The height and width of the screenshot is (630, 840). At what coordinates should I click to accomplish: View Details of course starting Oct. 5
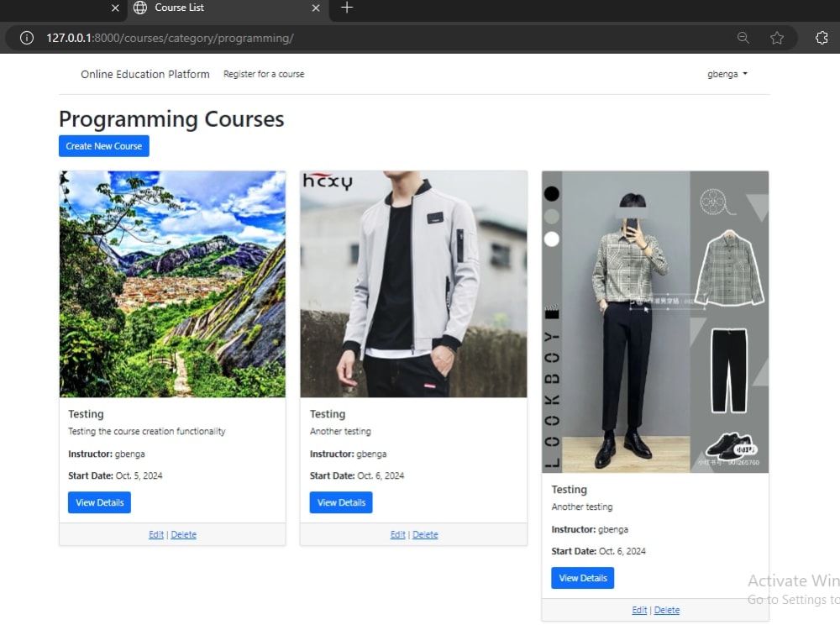(x=99, y=502)
